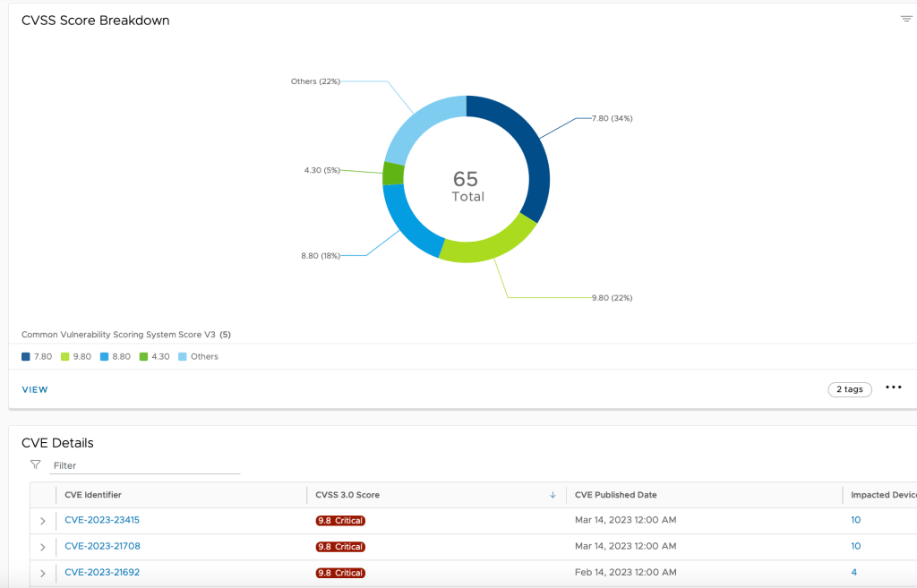Viewport: 917px width, 588px height.
Task: Toggle the 7.80 legend entry
Action: pyautogui.click(x=37, y=356)
